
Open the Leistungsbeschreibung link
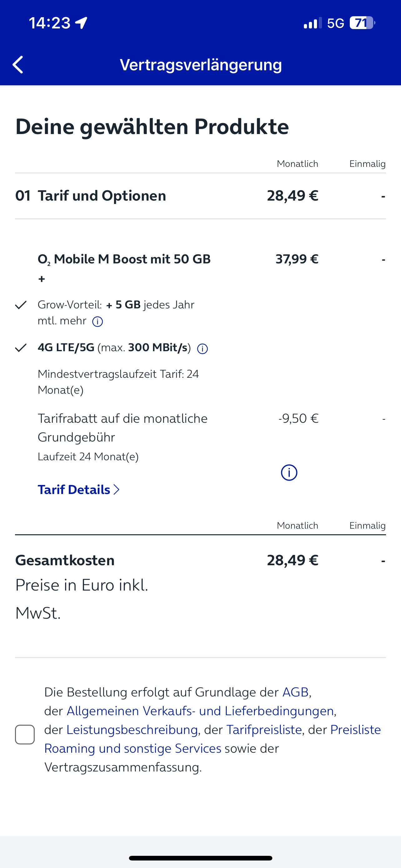(132, 730)
